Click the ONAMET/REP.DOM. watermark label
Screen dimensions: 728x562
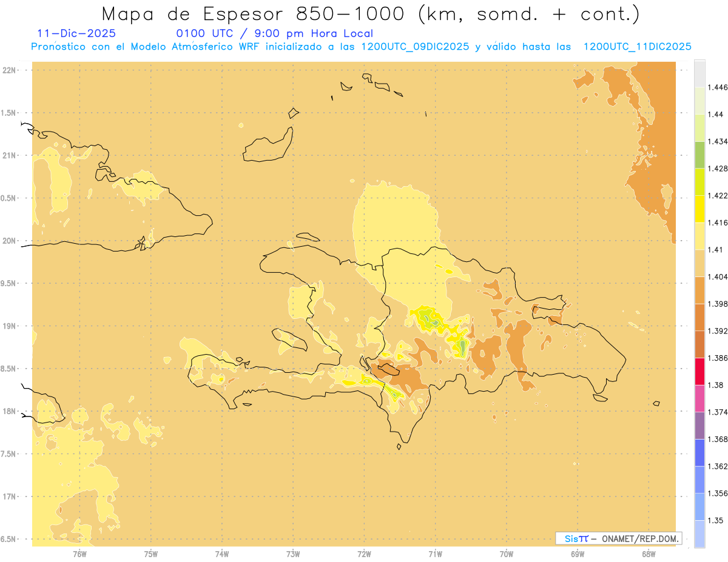point(619,538)
